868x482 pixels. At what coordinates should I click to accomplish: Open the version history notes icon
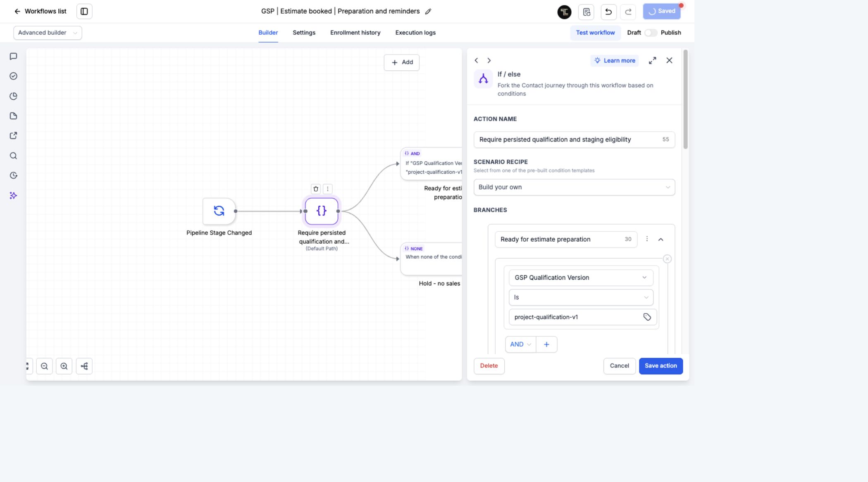(586, 12)
